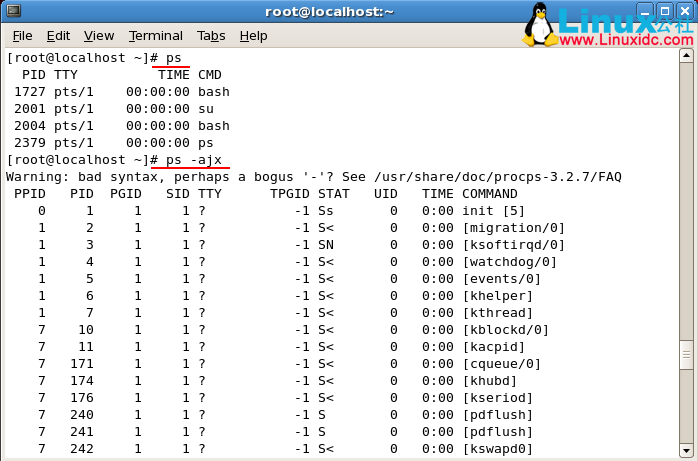The image size is (698, 461).
Task: Click the COMMAND column header
Action: point(490,194)
